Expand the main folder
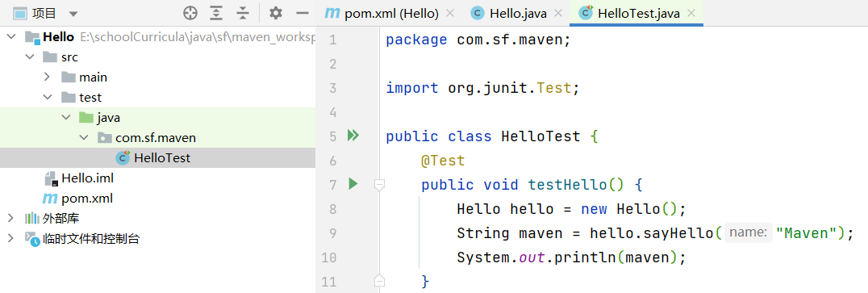The width and height of the screenshot is (868, 293). pos(47,77)
